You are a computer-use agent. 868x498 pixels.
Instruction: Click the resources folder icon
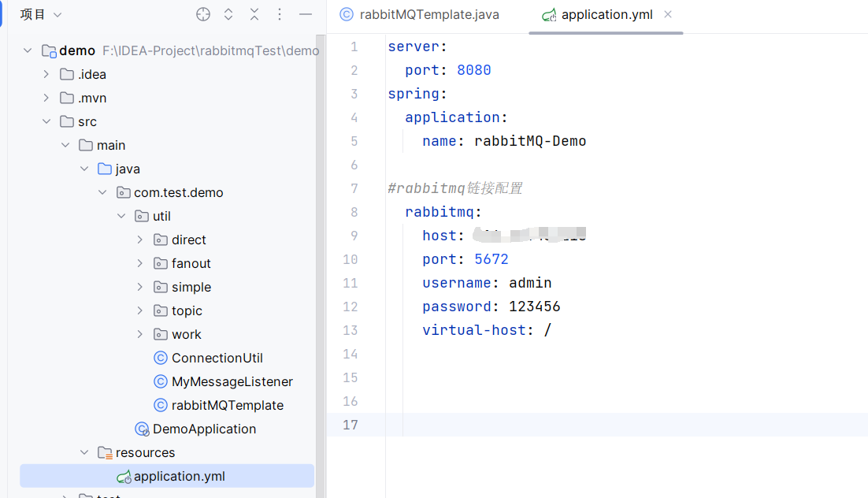tap(106, 452)
